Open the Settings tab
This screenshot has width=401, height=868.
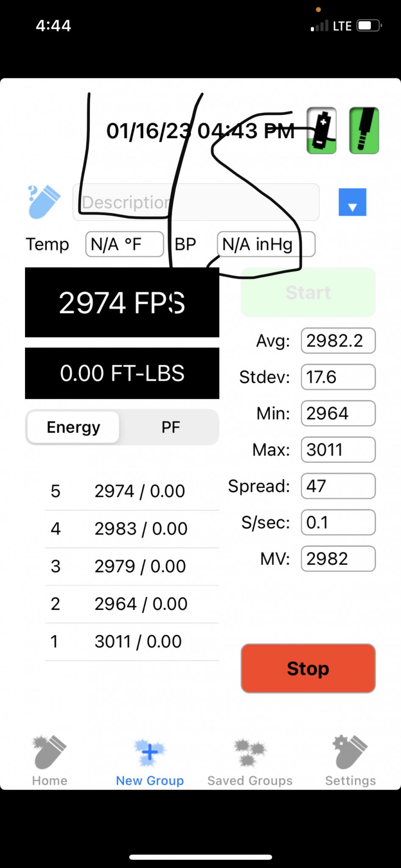350,760
